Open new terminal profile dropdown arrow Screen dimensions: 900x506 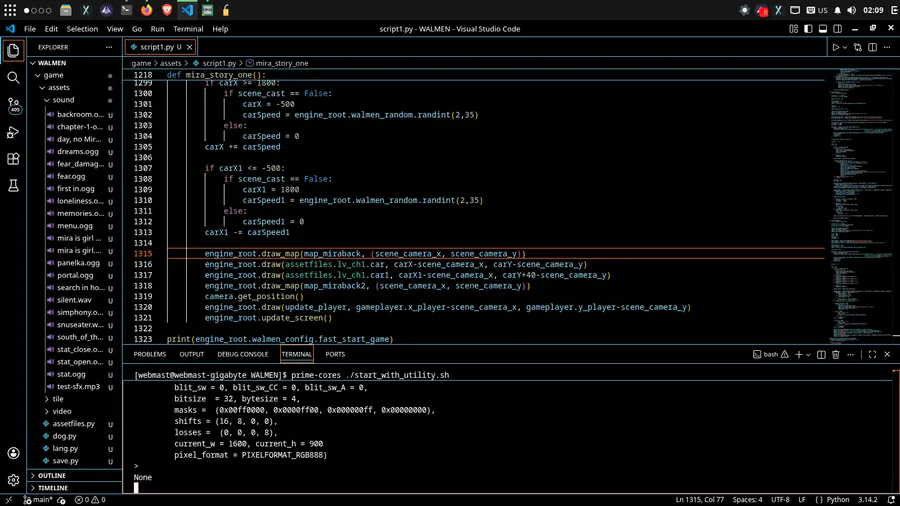808,355
